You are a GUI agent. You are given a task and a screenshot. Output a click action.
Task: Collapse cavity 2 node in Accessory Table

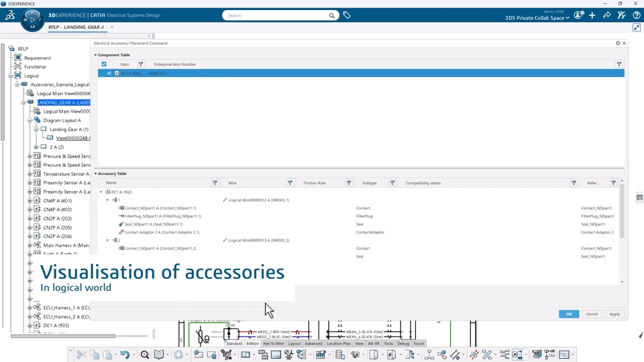tap(107, 240)
